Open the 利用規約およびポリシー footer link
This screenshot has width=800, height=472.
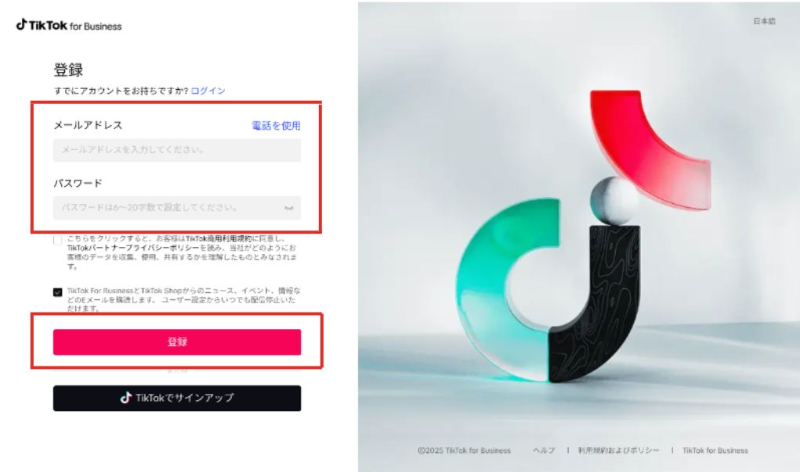point(618,451)
